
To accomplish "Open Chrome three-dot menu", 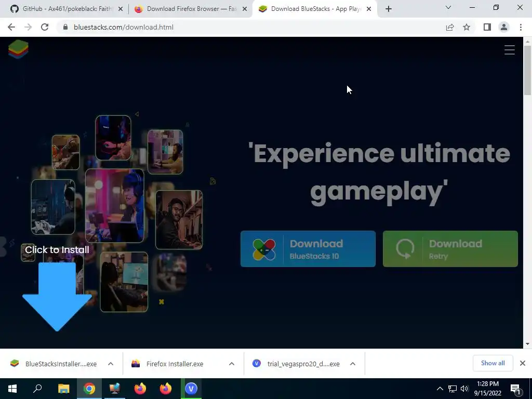I will coord(521,27).
